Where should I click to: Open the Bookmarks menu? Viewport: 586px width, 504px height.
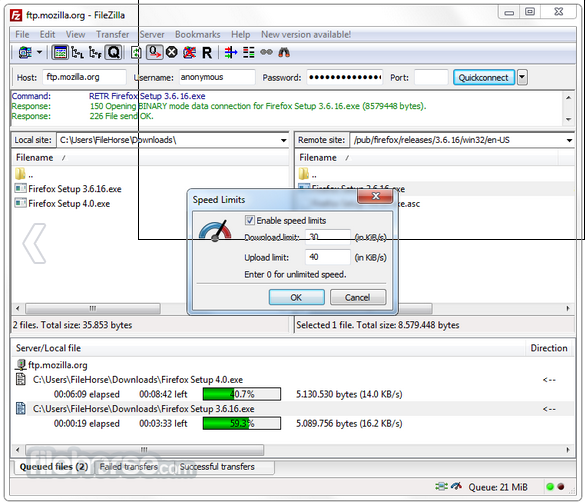198,35
